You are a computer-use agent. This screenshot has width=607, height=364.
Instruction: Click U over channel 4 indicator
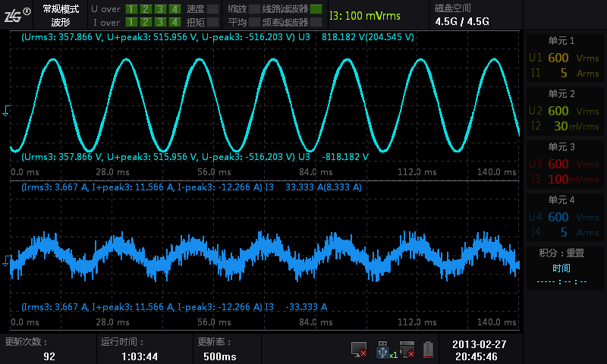175,9
